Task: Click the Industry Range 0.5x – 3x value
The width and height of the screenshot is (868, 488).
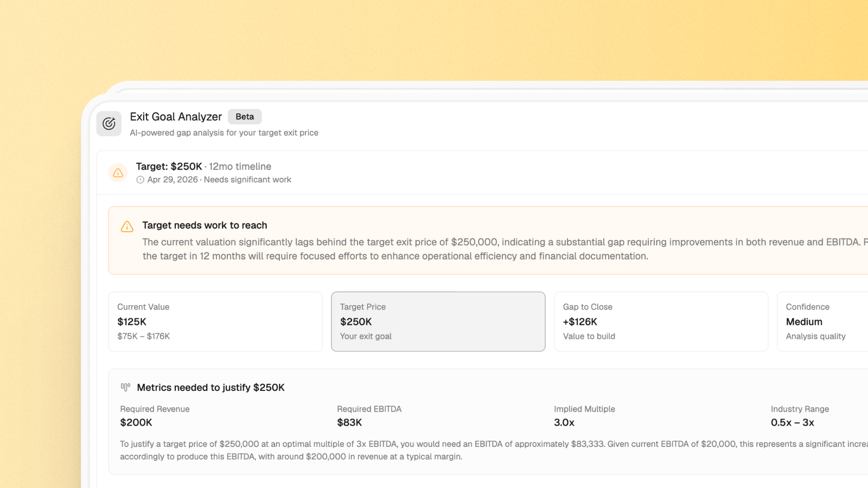Action: pyautogui.click(x=793, y=422)
